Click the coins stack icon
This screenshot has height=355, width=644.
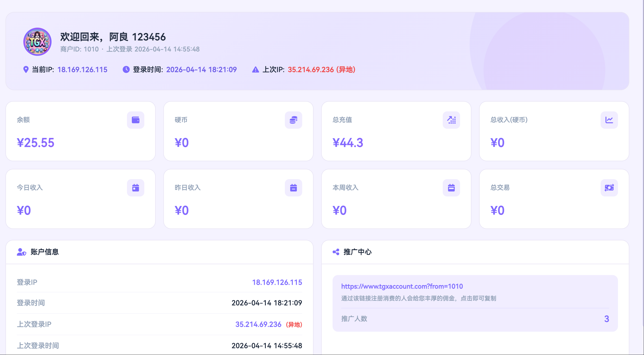click(293, 120)
